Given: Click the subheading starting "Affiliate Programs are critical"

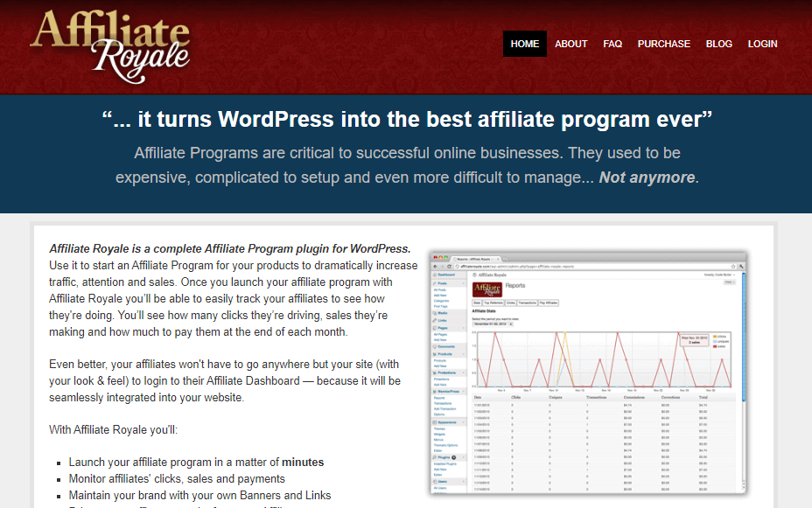Looking at the screenshot, I should coord(407,165).
